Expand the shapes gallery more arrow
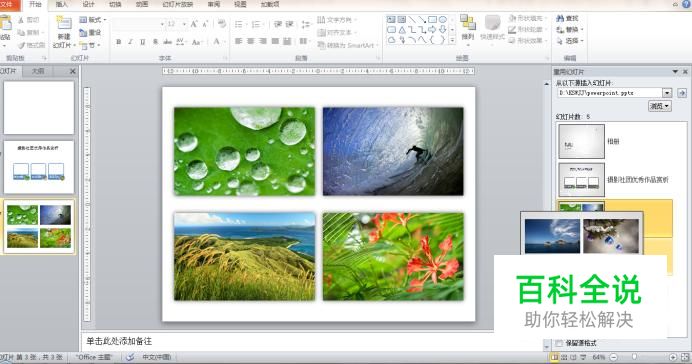Image resolution: width=692 pixels, height=364 pixels. click(452, 40)
